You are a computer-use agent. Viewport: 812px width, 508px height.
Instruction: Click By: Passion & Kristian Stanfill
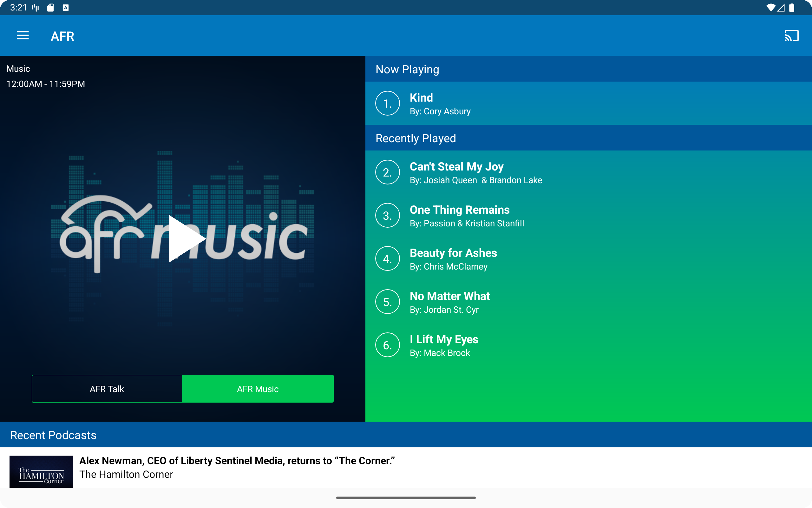pyautogui.click(x=467, y=224)
